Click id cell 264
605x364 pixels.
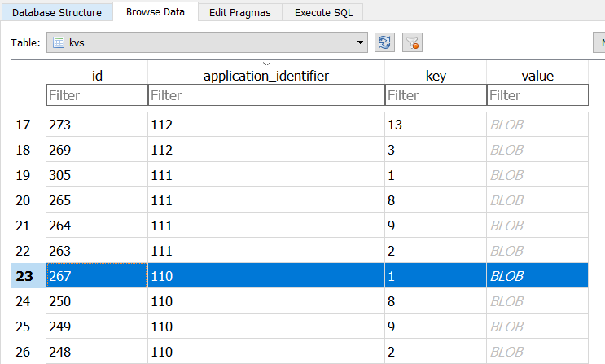click(x=97, y=226)
